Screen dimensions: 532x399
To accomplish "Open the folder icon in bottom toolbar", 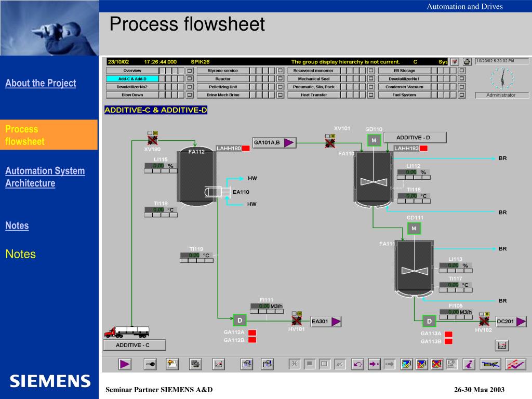I will [x=172, y=364].
